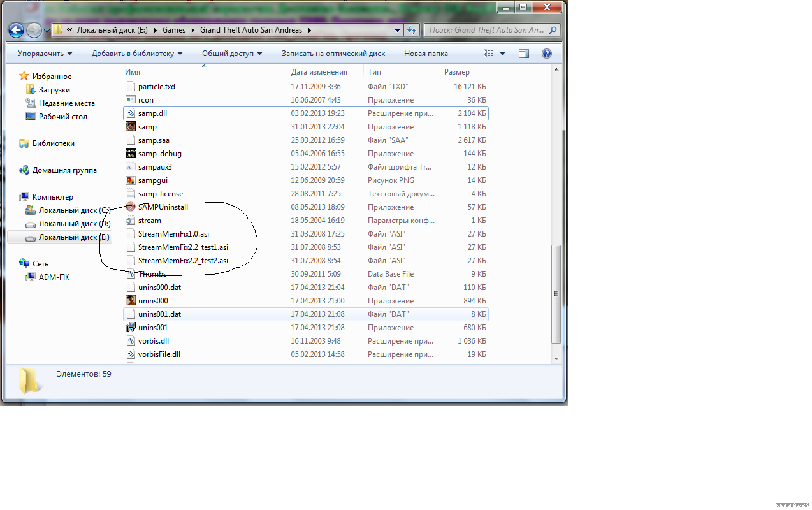Click the Help question mark icon
This screenshot has width=812, height=510.
[546, 54]
